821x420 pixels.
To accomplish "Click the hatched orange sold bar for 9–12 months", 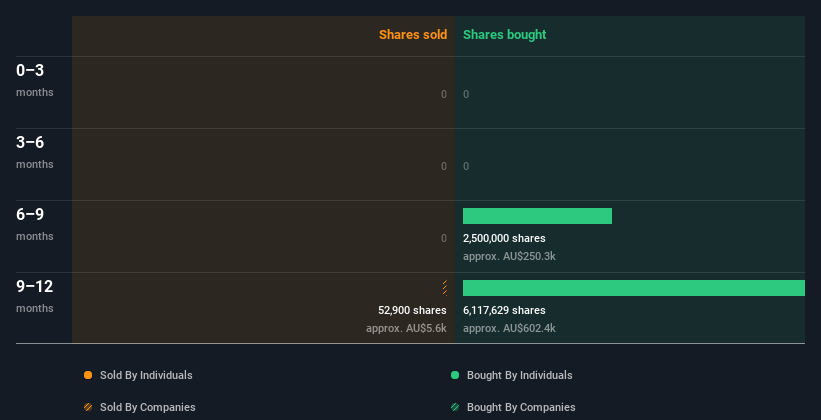I will pyautogui.click(x=445, y=288).
